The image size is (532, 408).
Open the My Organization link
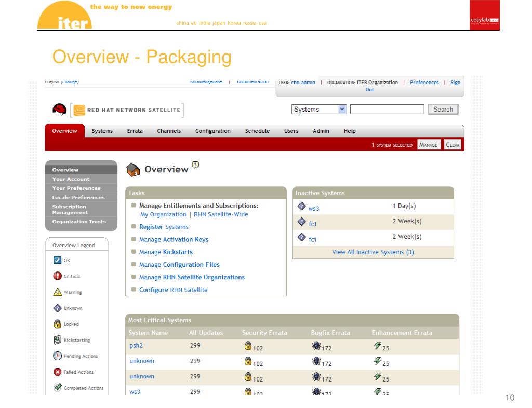163,214
